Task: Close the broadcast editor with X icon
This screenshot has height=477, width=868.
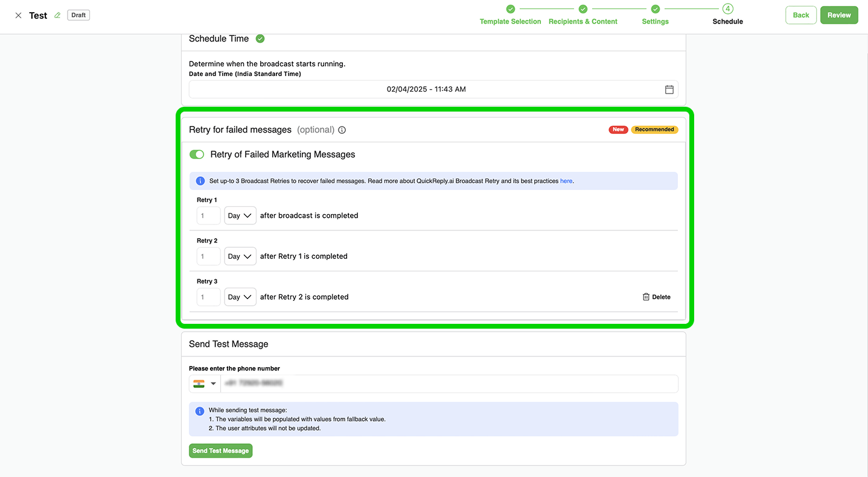Action: coord(18,16)
